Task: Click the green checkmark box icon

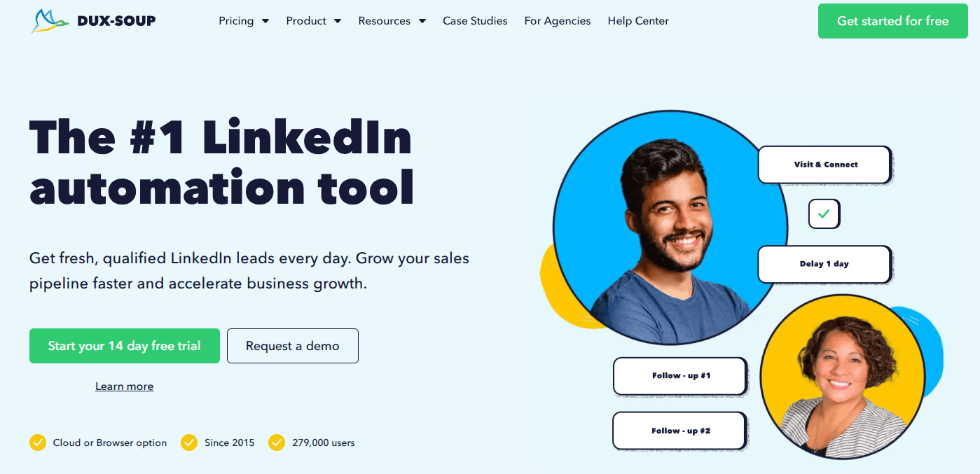Action: click(824, 214)
